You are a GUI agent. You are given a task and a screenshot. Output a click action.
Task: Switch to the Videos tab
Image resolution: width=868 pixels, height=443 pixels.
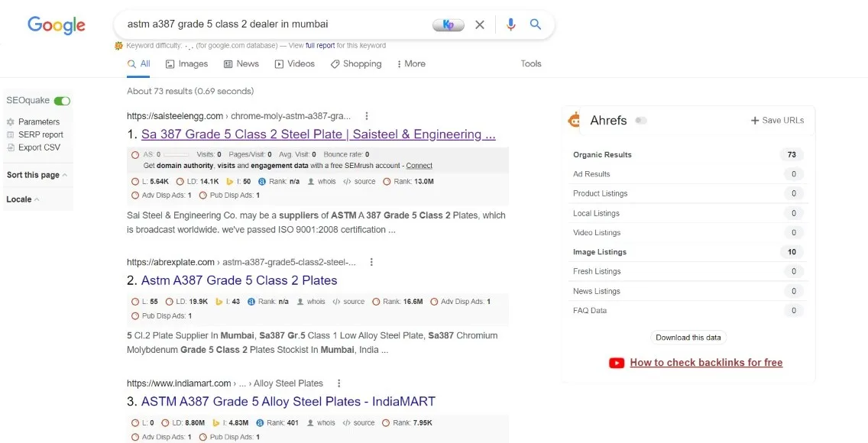[x=295, y=63]
